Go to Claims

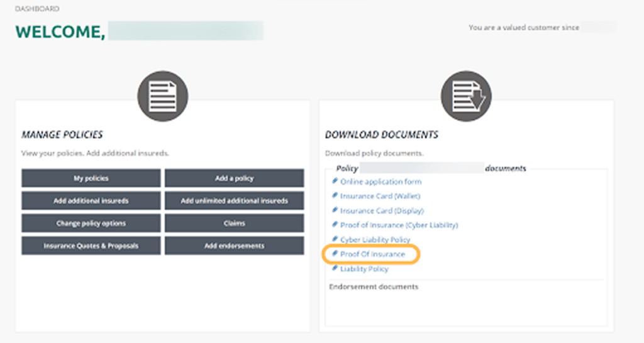tap(234, 224)
